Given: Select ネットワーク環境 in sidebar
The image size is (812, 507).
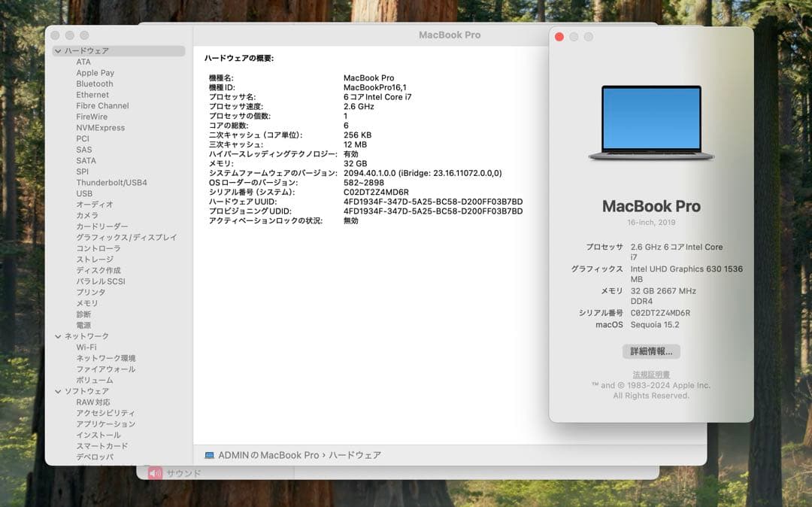Looking at the screenshot, I should coord(106,358).
